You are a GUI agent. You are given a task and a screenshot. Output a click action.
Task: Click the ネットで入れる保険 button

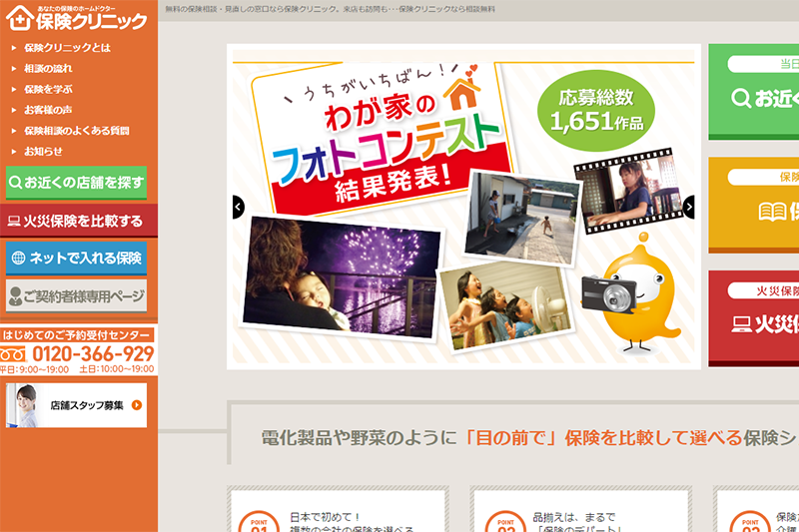click(77, 259)
